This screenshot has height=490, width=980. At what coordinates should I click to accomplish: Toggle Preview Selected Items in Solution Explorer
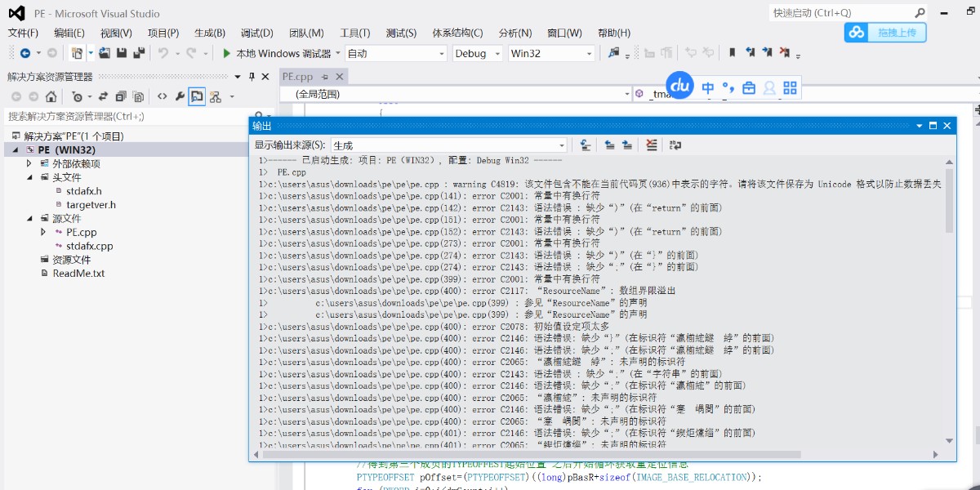pyautogui.click(x=197, y=96)
